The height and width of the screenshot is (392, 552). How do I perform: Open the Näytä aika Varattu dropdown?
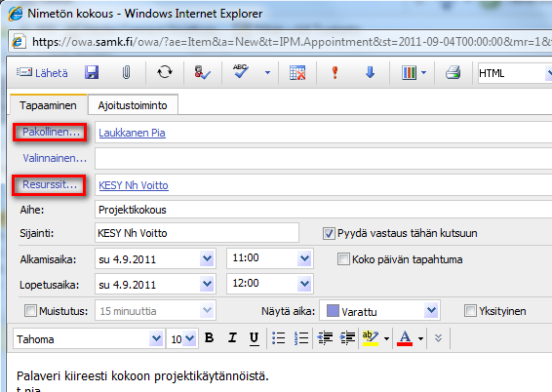431,310
